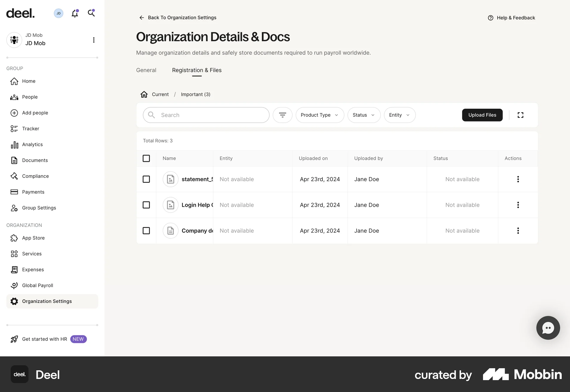Open the filter icon next to search
The width and height of the screenshot is (570, 392).
pos(282,115)
